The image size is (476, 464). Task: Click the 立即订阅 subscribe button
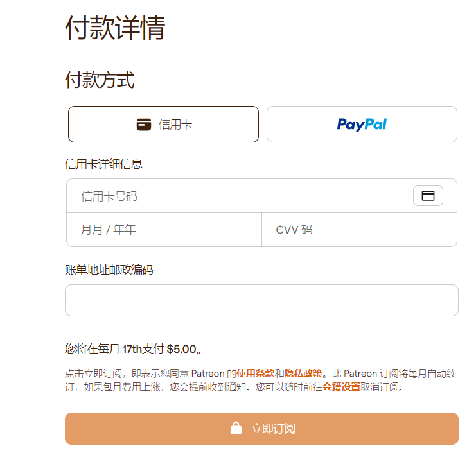pyautogui.click(x=261, y=429)
